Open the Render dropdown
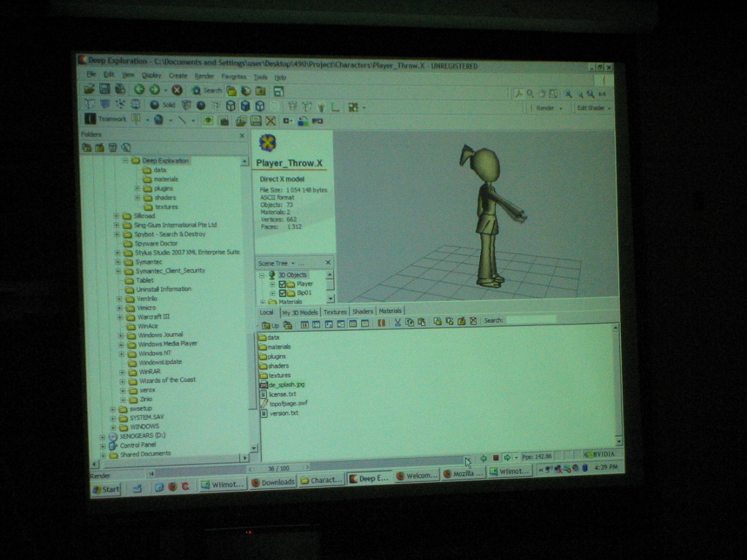The width and height of the screenshot is (747, 560). 549,108
